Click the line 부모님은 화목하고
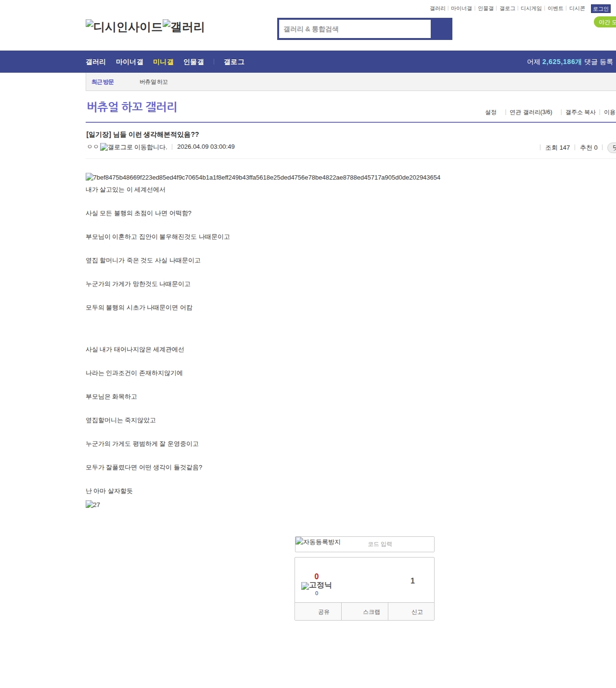The width and height of the screenshot is (616, 688). click(x=111, y=397)
